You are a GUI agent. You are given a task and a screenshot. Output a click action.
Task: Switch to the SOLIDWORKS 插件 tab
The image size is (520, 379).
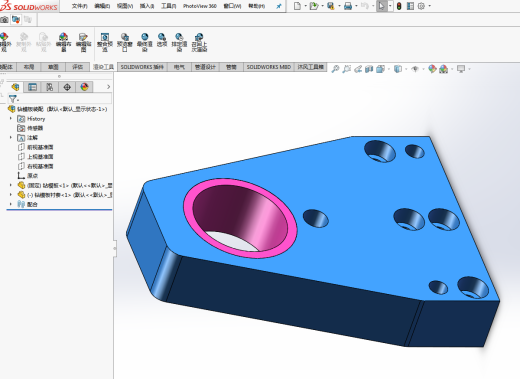(142, 67)
